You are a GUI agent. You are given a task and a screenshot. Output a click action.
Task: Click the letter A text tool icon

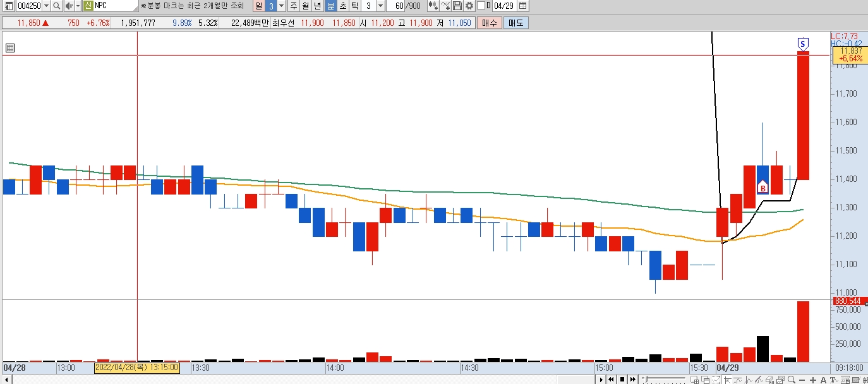click(x=823, y=380)
